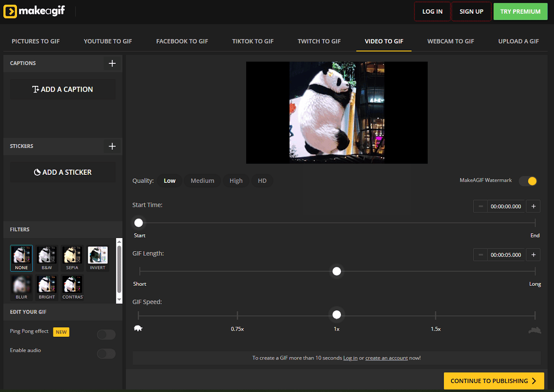Viewport: 554px width, 392px height.
Task: Open the Webcam to GIF tab
Action: tap(451, 42)
